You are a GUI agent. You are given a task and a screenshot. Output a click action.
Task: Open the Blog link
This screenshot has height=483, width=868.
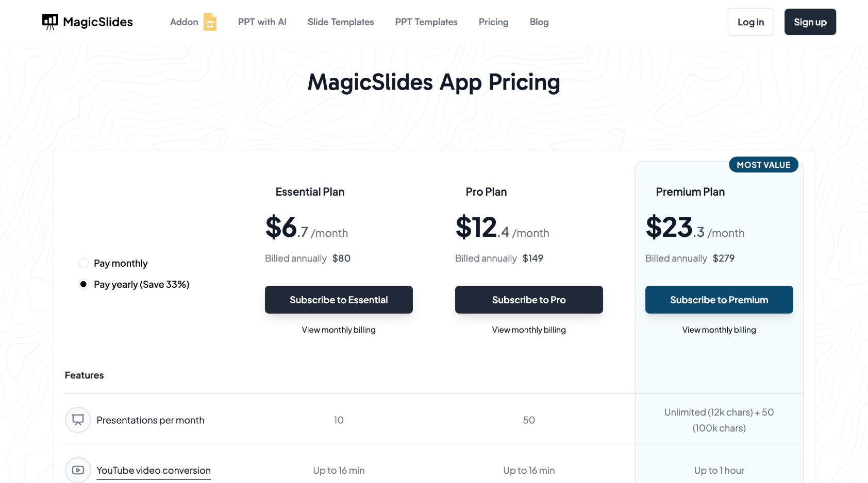[x=539, y=22]
